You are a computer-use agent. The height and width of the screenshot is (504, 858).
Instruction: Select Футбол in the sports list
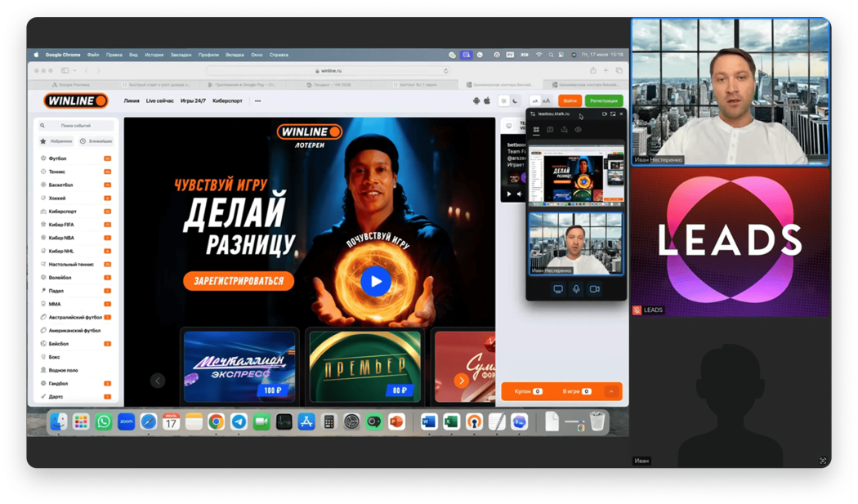pyautogui.click(x=75, y=158)
